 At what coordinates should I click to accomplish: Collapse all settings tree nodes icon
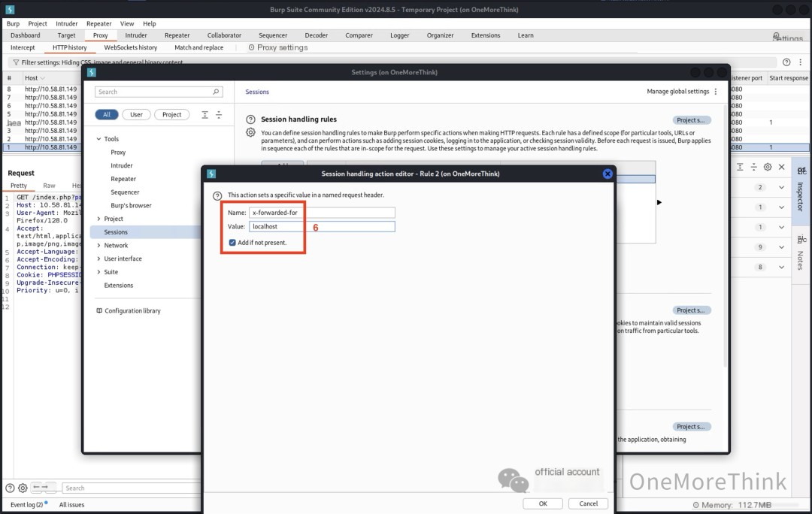(x=219, y=115)
